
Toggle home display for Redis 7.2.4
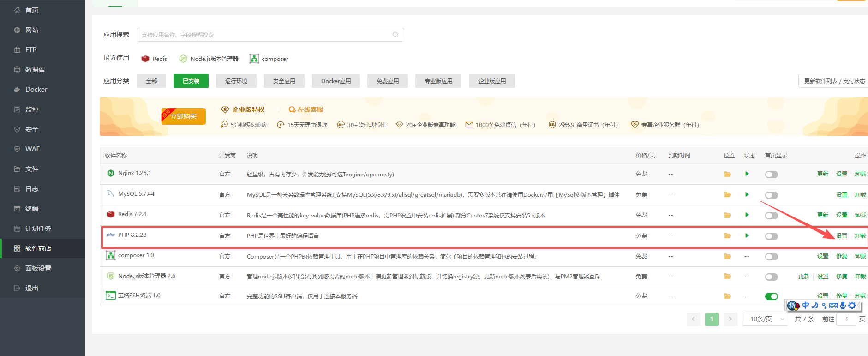tap(772, 216)
